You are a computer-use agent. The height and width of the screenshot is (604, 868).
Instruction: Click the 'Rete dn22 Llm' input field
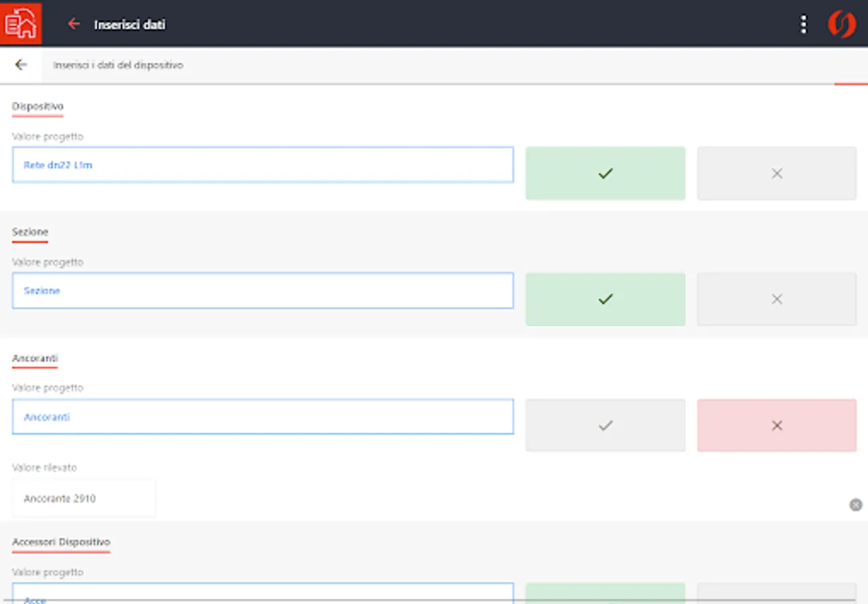[263, 165]
